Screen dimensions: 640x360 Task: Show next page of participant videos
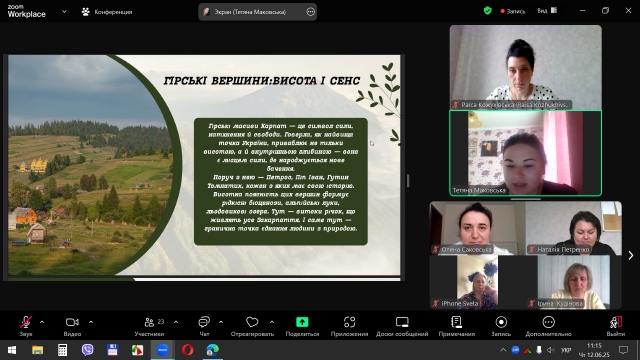click(631, 256)
